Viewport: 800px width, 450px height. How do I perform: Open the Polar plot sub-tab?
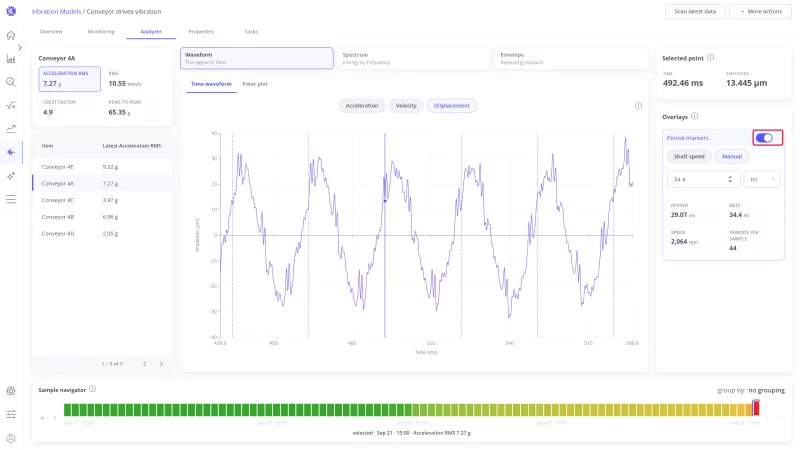tap(255, 84)
